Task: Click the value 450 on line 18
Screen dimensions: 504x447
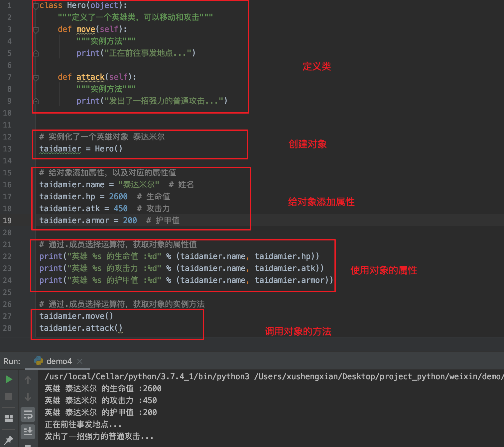Action: click(121, 209)
